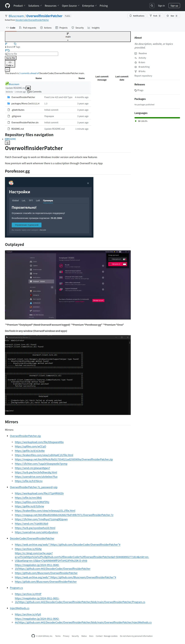Screen dimensions: 185x644
Task: Click the repository fork icon beside Bluscream
Action: tap(6, 16)
